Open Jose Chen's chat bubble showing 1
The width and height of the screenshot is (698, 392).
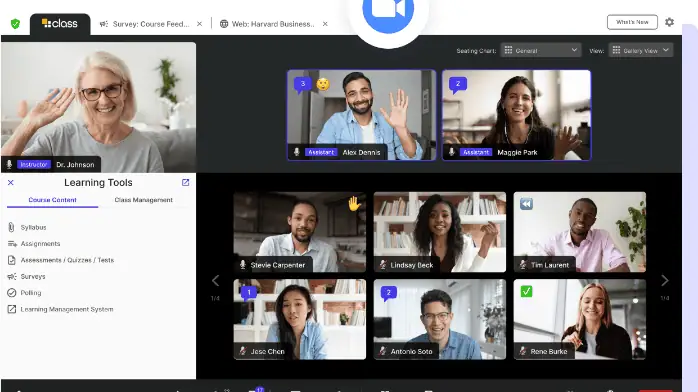point(249,293)
